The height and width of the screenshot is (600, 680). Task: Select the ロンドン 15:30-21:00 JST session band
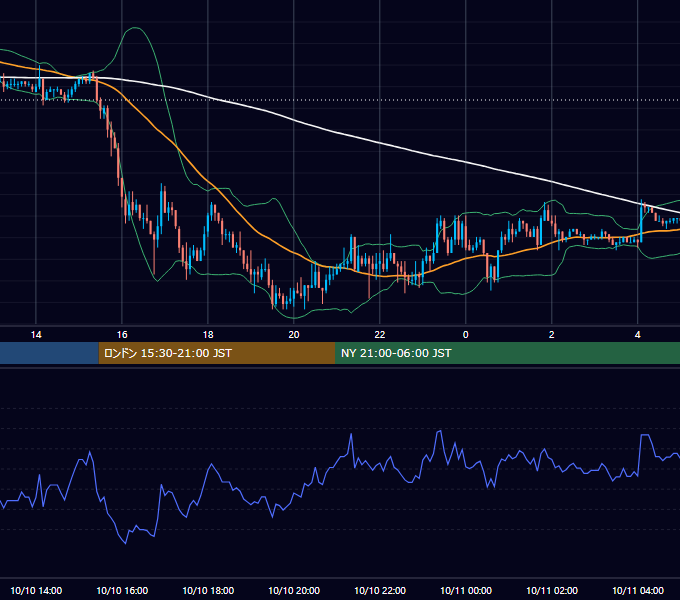click(x=217, y=353)
